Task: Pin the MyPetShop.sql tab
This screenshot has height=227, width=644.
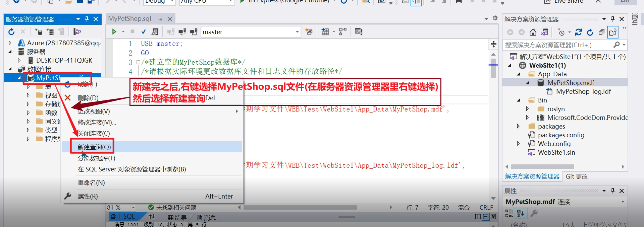Action: [160, 19]
